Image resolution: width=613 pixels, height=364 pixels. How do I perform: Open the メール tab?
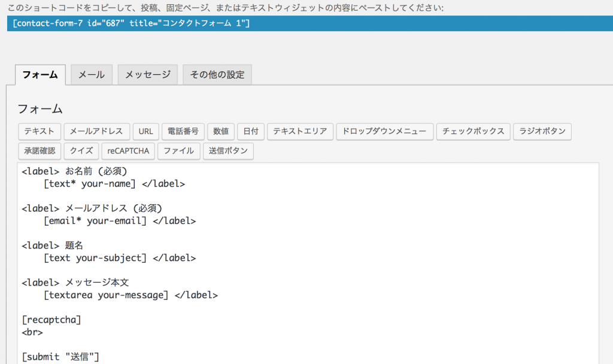(92, 75)
